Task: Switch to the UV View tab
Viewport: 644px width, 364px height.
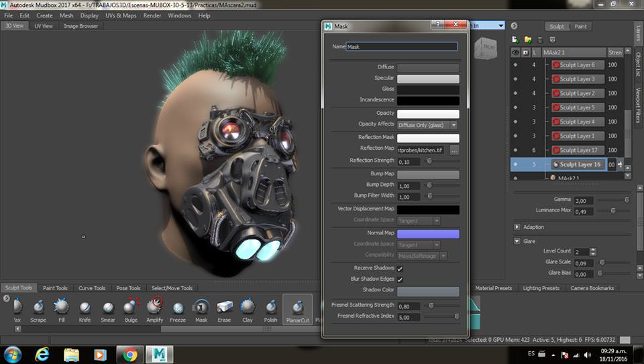Action: 44,26
